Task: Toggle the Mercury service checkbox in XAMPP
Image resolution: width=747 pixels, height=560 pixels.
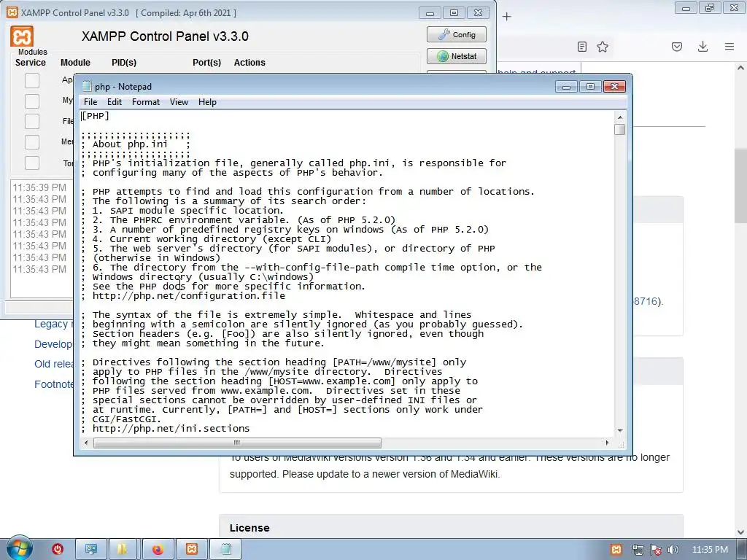Action: point(32,141)
